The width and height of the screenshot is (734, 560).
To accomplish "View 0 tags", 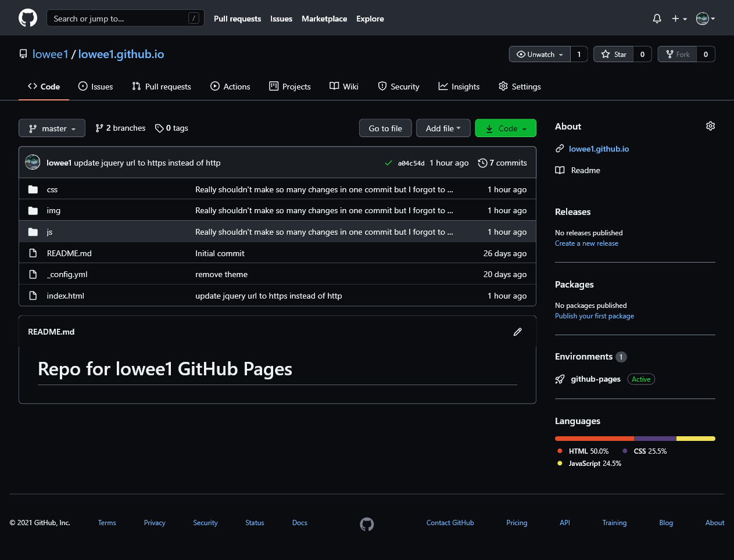I will click(171, 128).
